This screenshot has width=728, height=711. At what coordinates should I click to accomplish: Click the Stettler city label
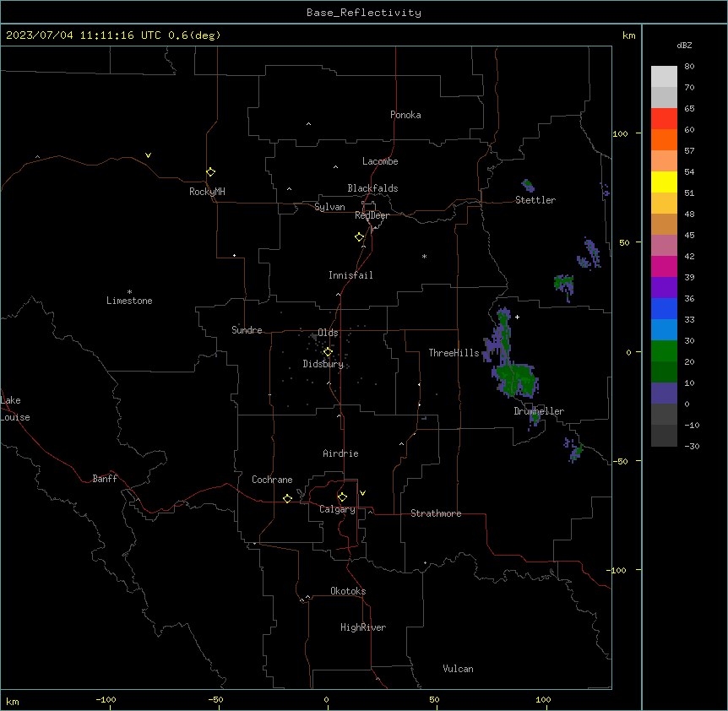click(x=535, y=200)
